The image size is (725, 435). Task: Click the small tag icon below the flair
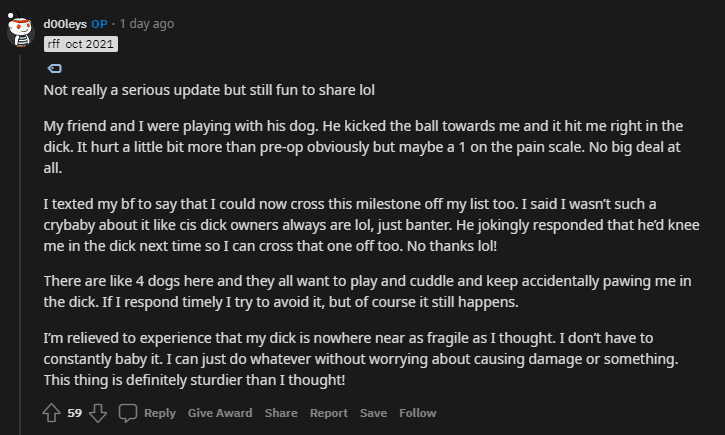tap(54, 68)
